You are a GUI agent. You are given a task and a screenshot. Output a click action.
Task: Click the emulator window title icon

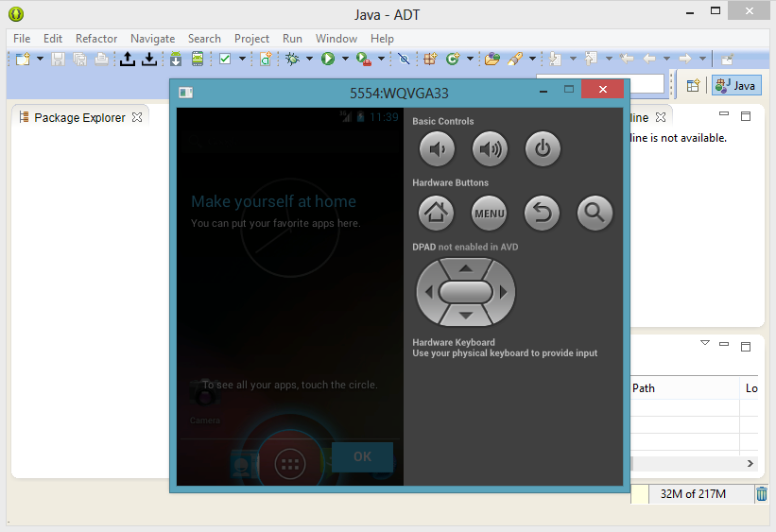click(186, 93)
